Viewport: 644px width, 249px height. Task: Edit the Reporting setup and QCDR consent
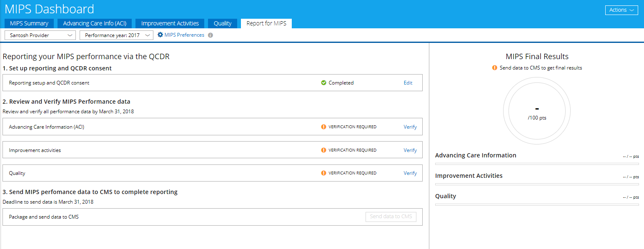click(x=408, y=83)
